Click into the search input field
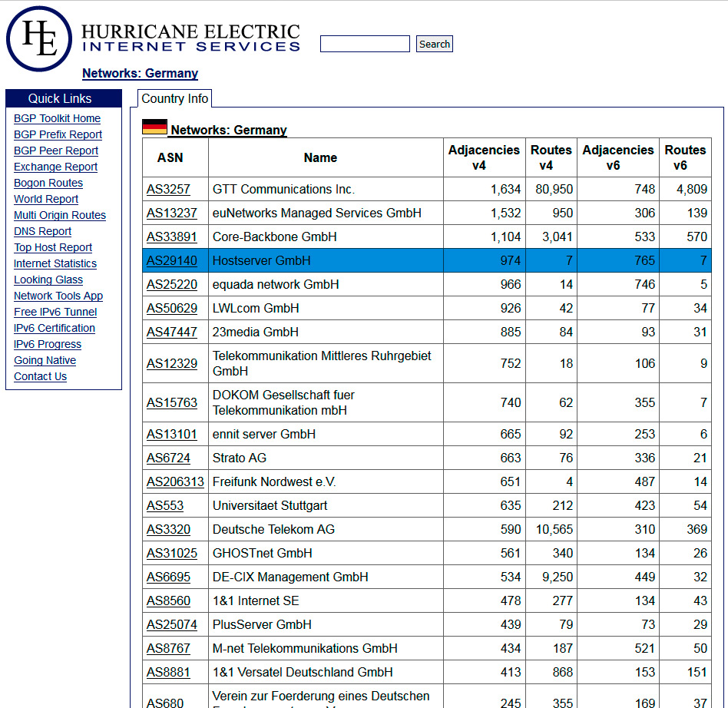 tap(365, 44)
